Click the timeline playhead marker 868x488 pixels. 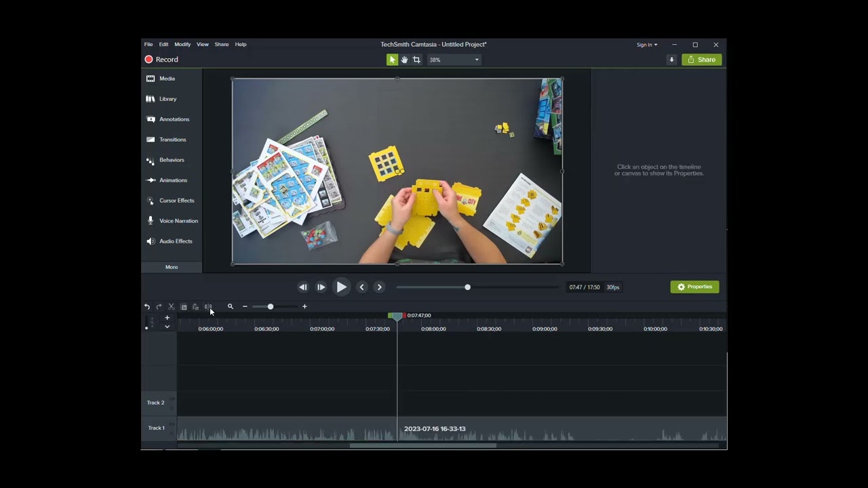[x=397, y=317]
